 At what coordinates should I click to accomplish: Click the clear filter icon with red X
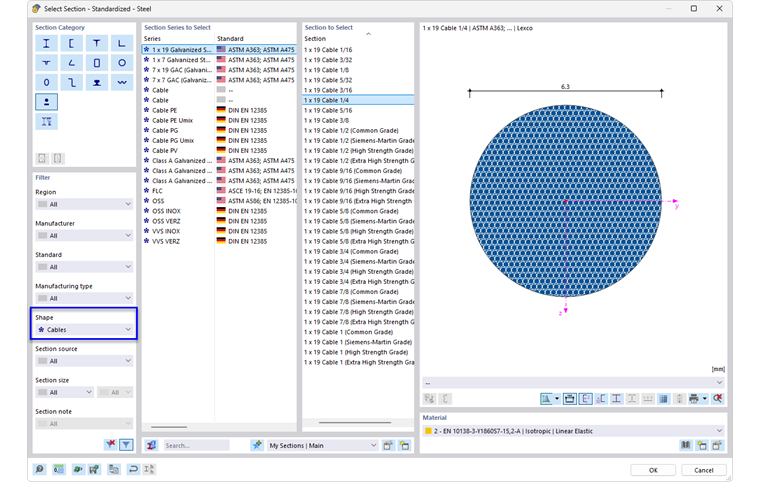(x=110, y=444)
